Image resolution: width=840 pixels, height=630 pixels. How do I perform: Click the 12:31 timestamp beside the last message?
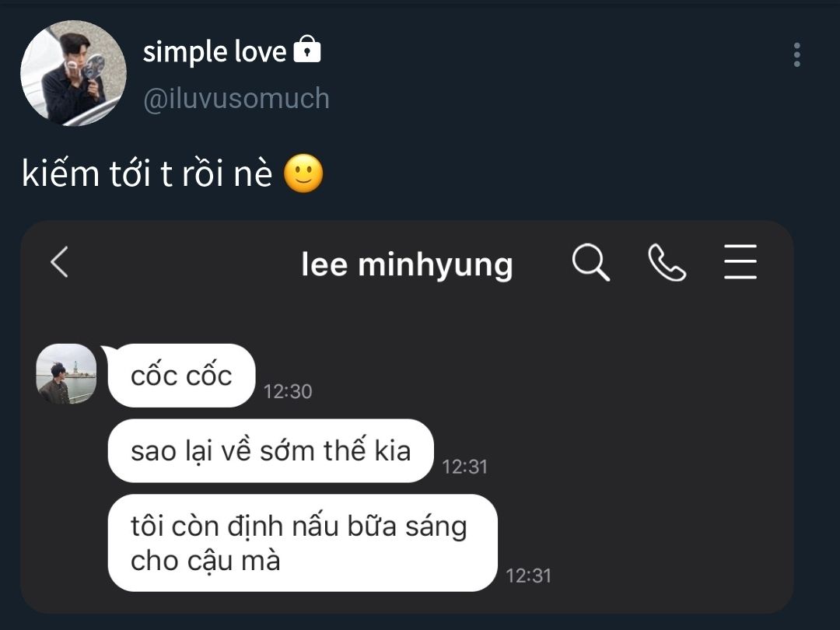[x=528, y=576]
